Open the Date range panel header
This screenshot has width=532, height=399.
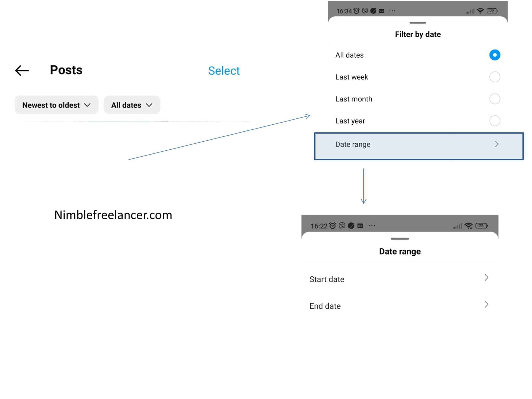point(399,251)
